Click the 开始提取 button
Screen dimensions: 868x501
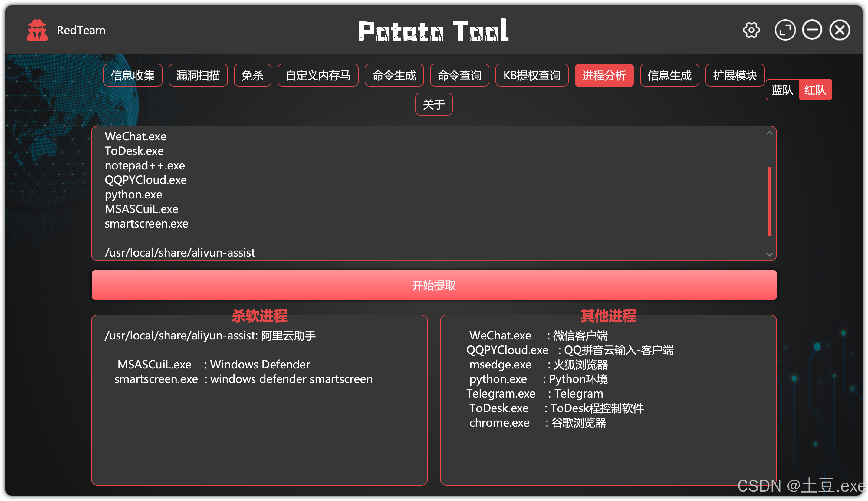[x=434, y=285]
